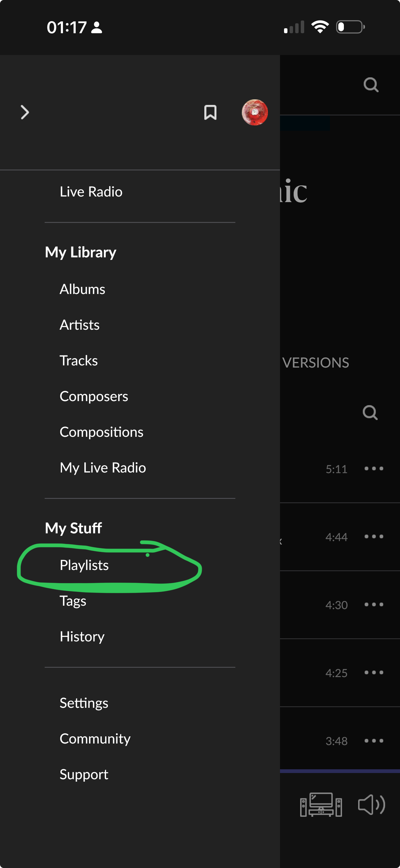Open Settings from the sidebar
This screenshot has width=400, height=868.
(x=84, y=703)
